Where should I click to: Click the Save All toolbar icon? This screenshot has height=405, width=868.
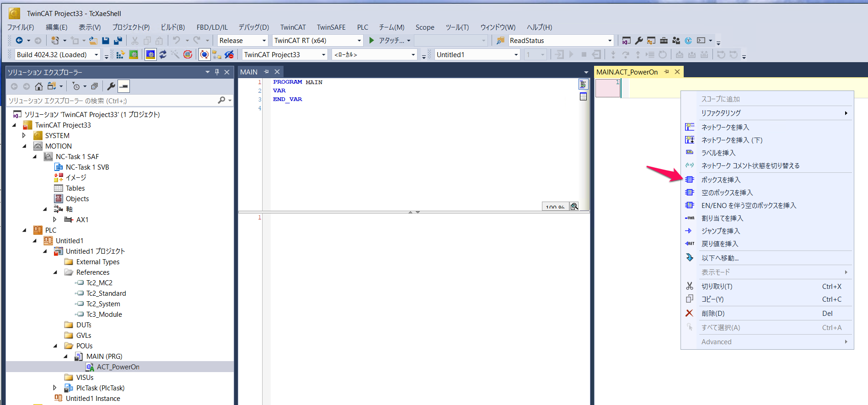(x=118, y=41)
